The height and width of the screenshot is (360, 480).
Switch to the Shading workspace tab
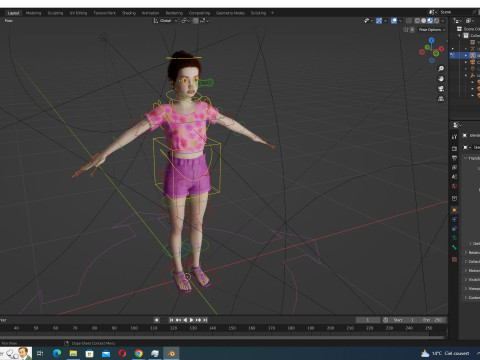129,13
